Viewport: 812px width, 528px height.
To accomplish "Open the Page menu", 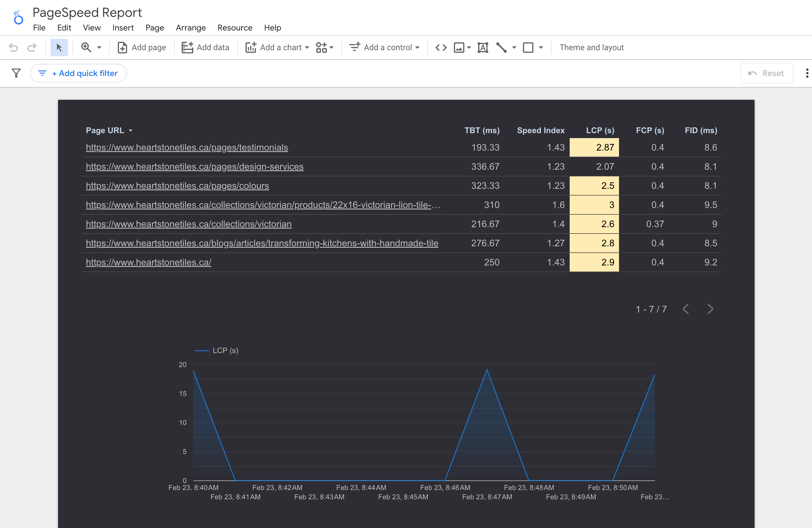I will pos(155,28).
